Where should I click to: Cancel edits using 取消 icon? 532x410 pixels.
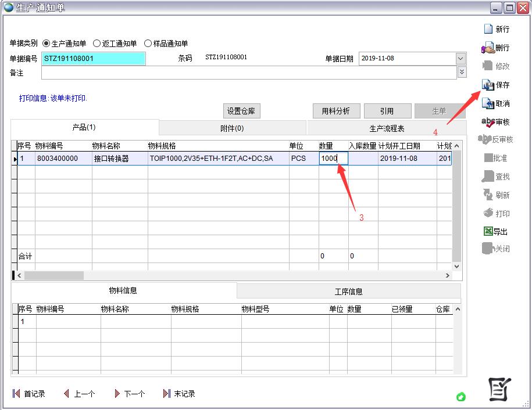488,103
